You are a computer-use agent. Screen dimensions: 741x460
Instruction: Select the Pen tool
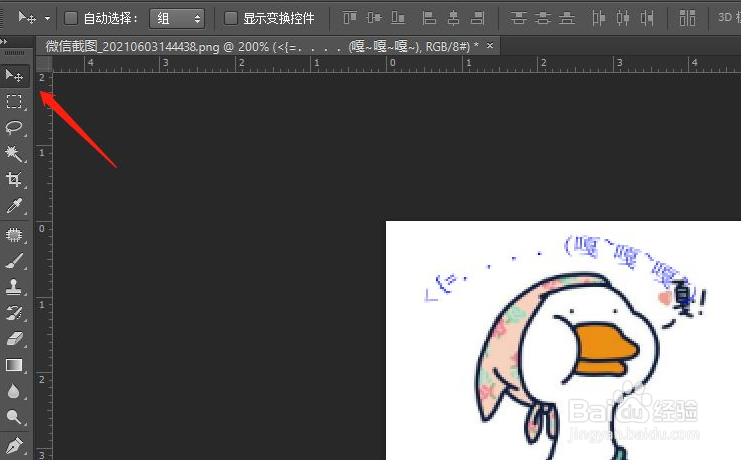(14, 446)
